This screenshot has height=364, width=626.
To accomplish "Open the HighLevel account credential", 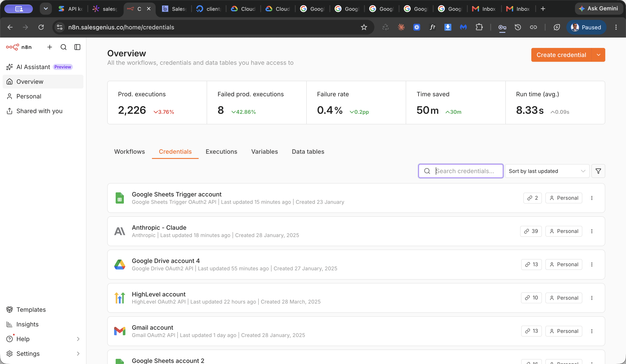I will [x=356, y=298].
